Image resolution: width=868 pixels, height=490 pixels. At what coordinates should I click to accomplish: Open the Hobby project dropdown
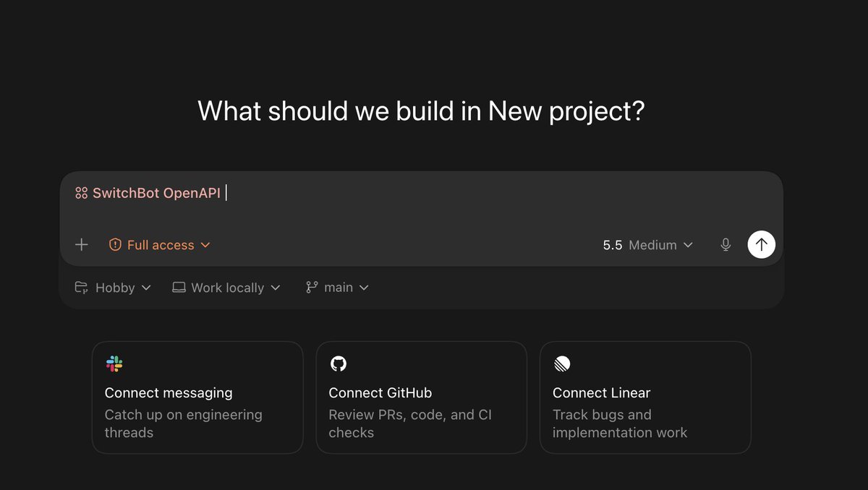pos(114,288)
